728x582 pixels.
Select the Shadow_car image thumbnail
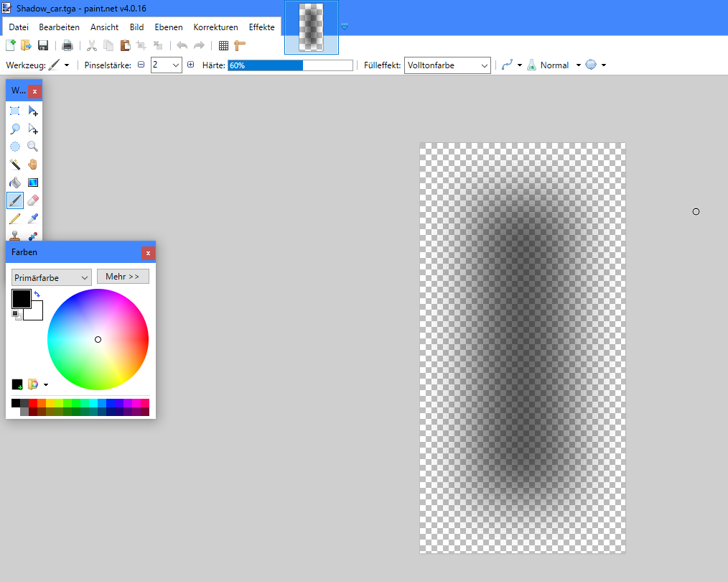312,27
